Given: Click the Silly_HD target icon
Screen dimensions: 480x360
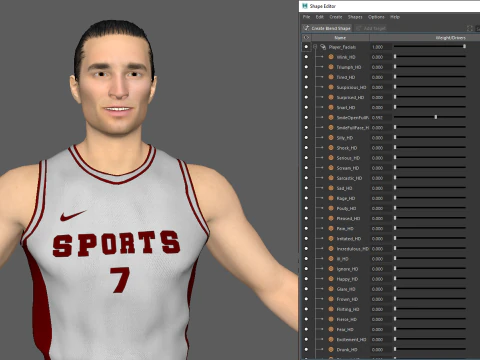Looking at the screenshot, I should coord(331,138).
